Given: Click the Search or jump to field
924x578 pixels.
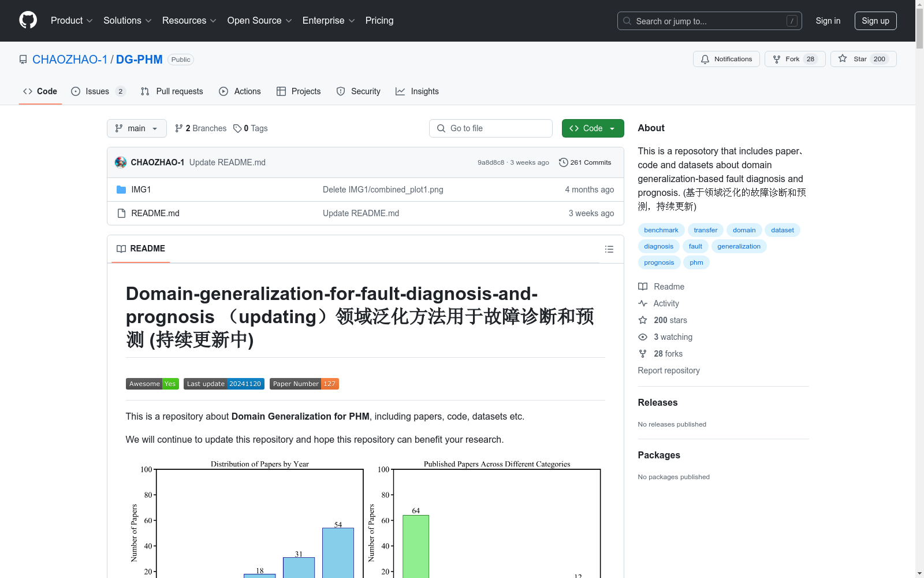Looking at the screenshot, I should 710,21.
